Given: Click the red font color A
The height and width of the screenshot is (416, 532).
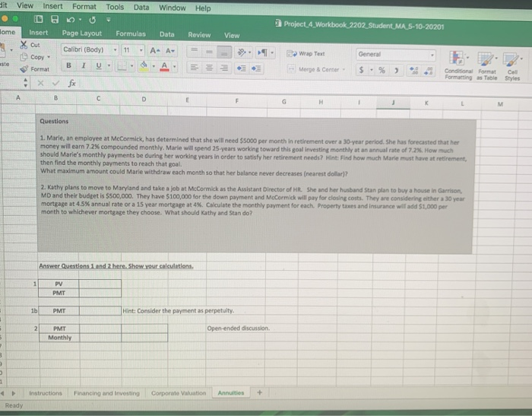Looking at the screenshot, I should click(165, 66).
